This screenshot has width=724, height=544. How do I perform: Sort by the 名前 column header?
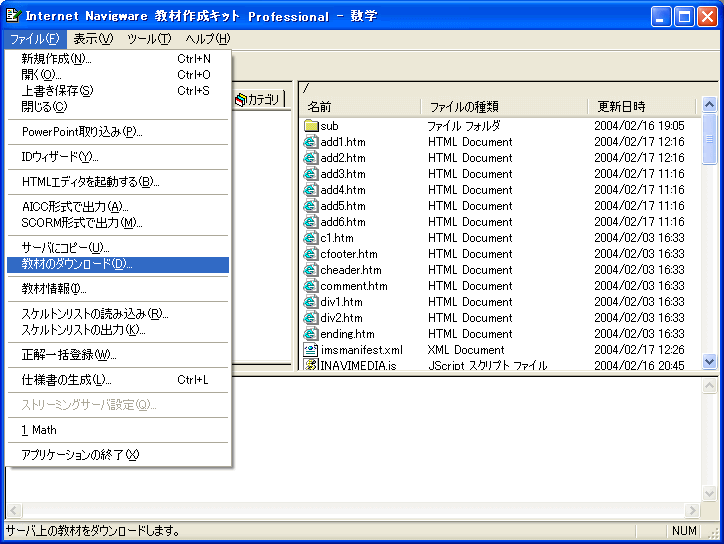click(360, 107)
